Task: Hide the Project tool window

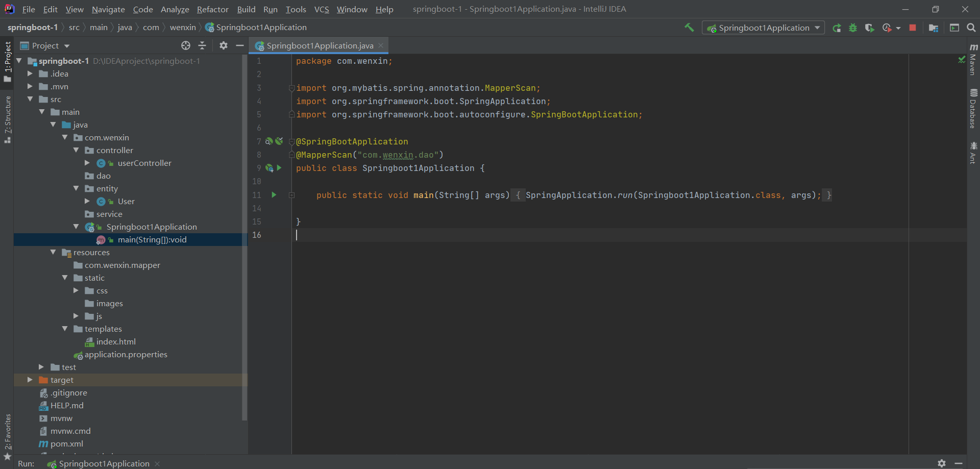Action: 240,45
